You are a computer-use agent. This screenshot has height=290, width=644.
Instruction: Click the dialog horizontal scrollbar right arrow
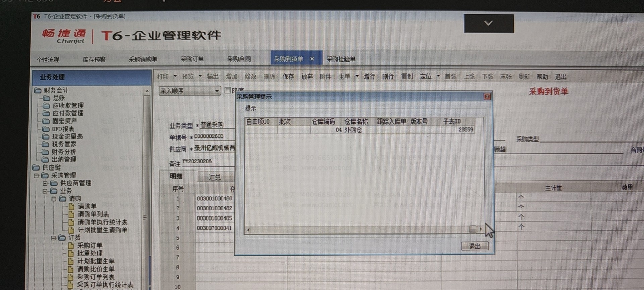point(481,229)
